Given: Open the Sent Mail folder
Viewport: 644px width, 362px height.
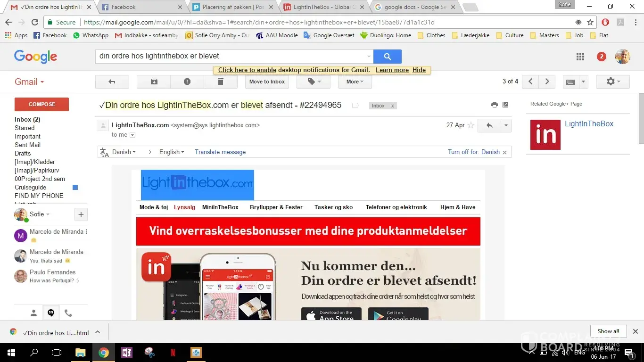Looking at the screenshot, I should pos(27,145).
